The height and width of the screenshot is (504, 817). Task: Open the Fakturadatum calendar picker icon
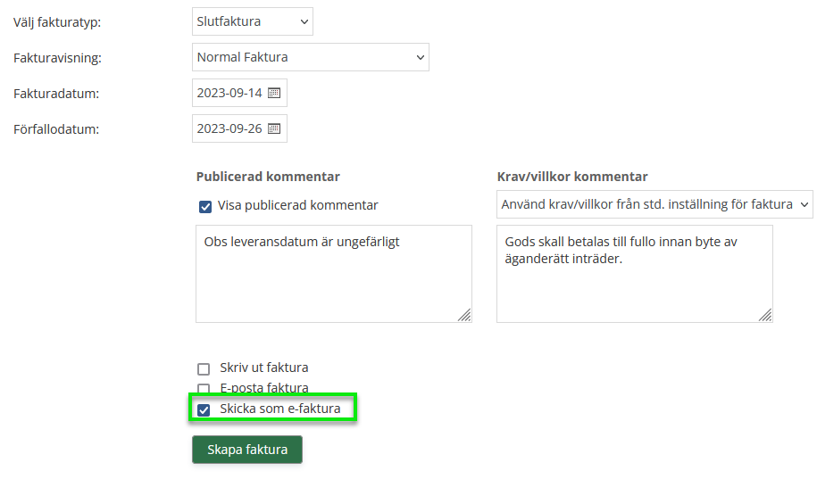click(274, 93)
